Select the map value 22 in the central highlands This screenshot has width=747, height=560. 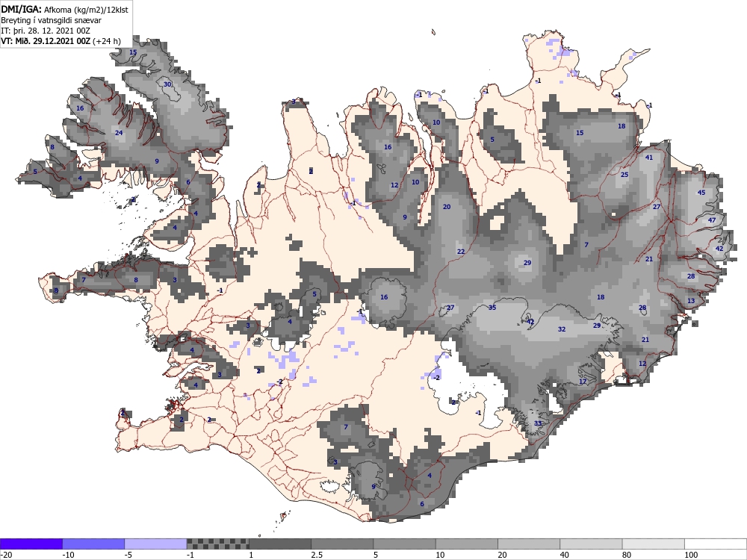461,252
